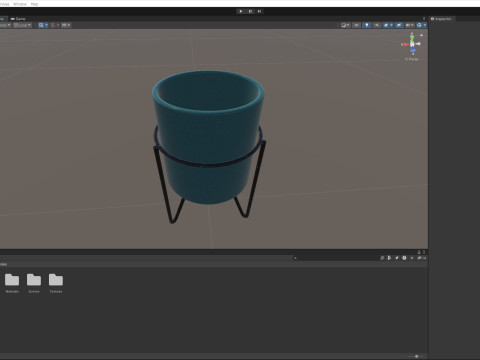Viewport: 480px width, 360px height.
Task: Toggle scene audio mute button
Action: pos(377,25)
